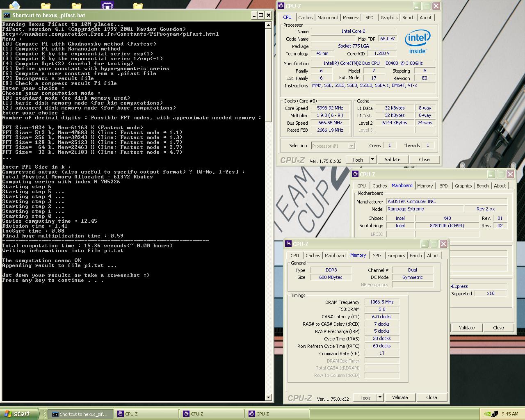This screenshot has height=420, width=525.
Task: Click Validate in Memory CPU-Z window
Action: click(400, 397)
